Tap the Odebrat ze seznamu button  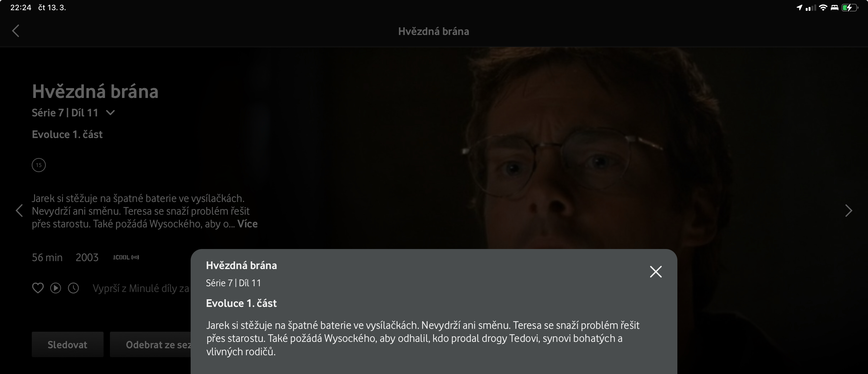click(x=151, y=344)
